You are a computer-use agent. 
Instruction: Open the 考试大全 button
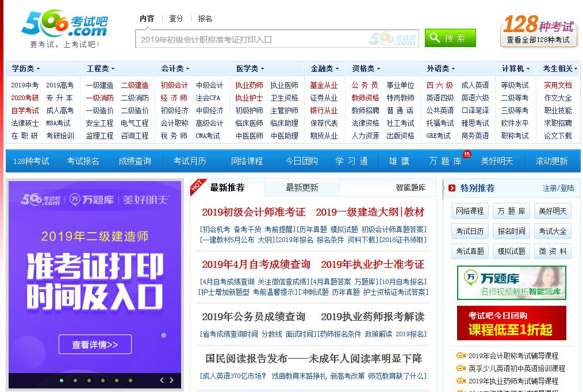point(553,231)
